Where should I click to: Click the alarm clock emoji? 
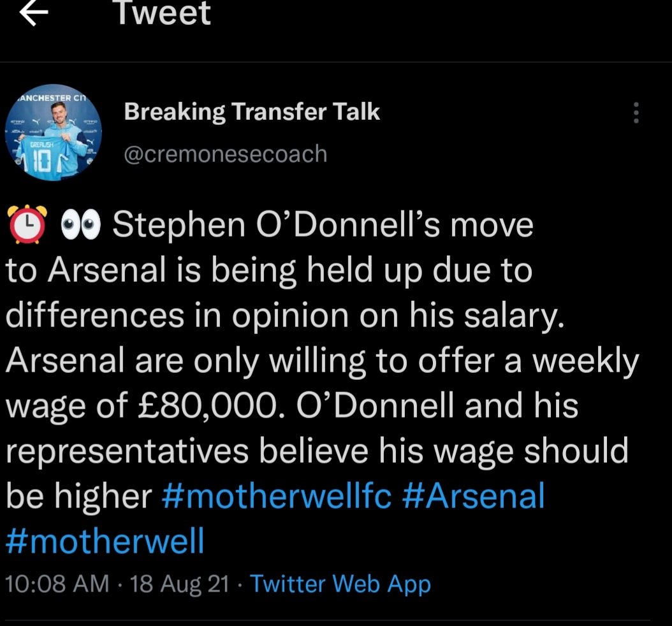(x=27, y=226)
